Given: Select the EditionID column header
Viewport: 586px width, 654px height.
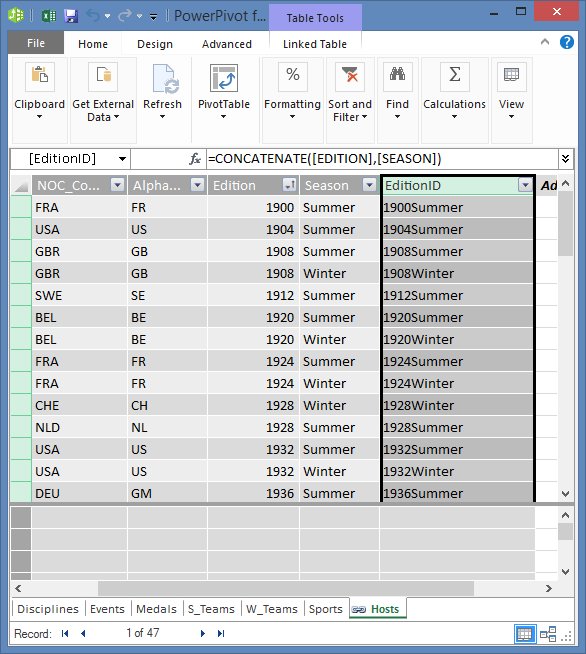Looking at the screenshot, I should pos(458,185).
